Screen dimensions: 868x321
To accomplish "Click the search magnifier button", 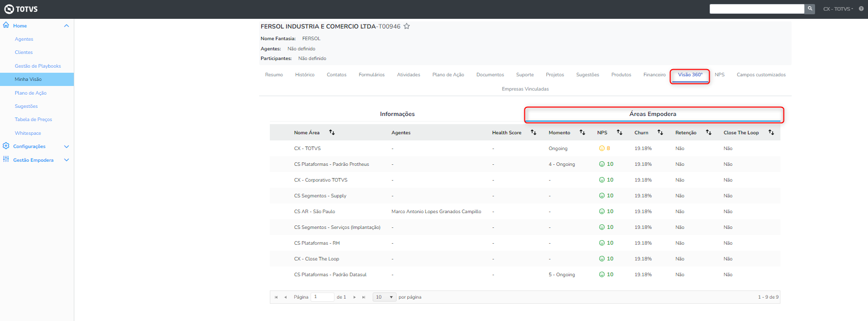I will 810,9.
